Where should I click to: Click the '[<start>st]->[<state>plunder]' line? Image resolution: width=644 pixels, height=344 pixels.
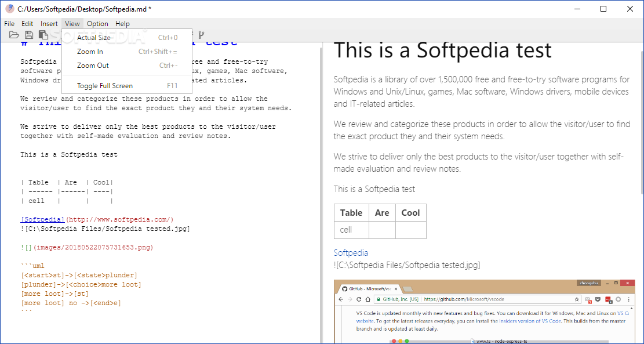click(79, 276)
